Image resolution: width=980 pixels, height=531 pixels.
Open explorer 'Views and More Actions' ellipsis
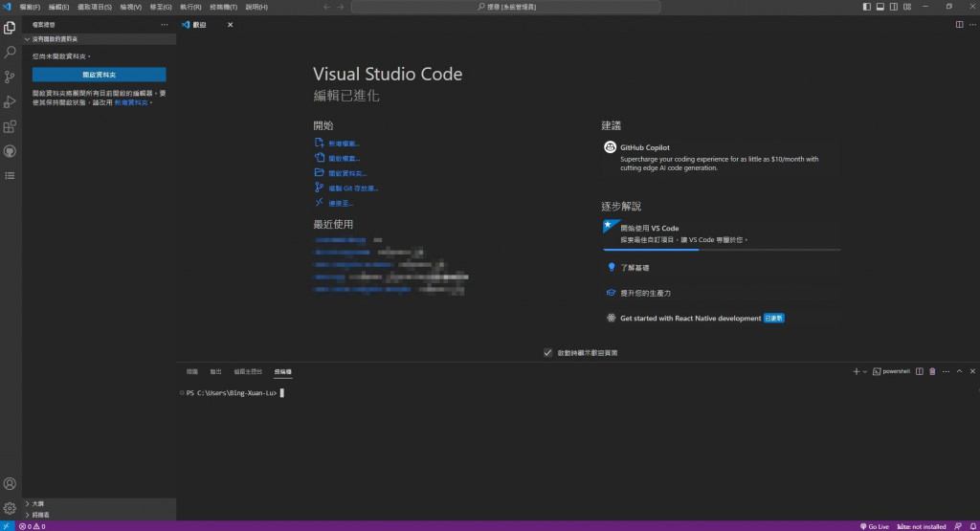coord(165,24)
